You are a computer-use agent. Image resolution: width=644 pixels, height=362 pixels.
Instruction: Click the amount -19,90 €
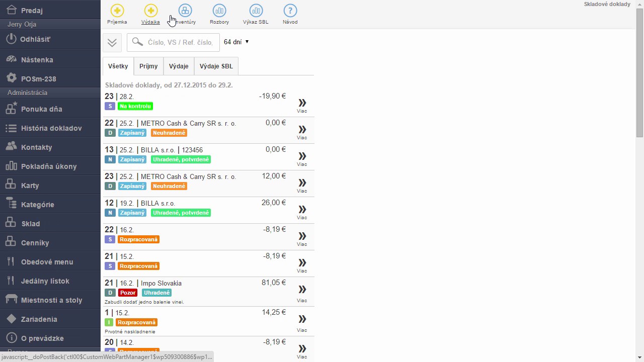click(x=272, y=96)
